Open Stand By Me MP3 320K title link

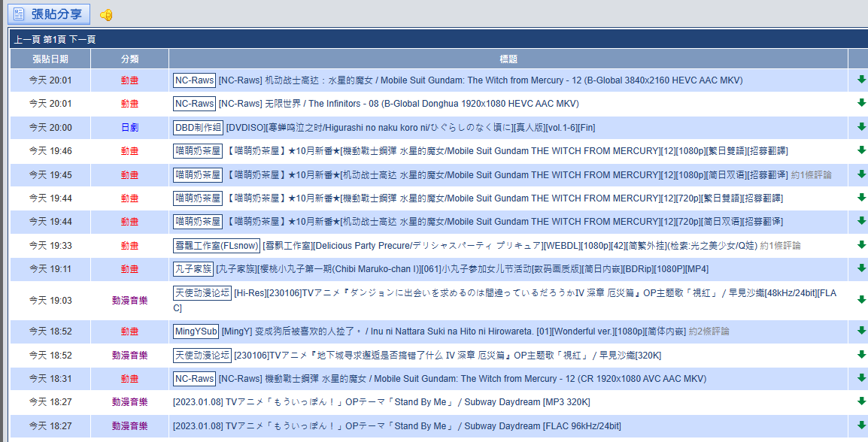click(381, 401)
